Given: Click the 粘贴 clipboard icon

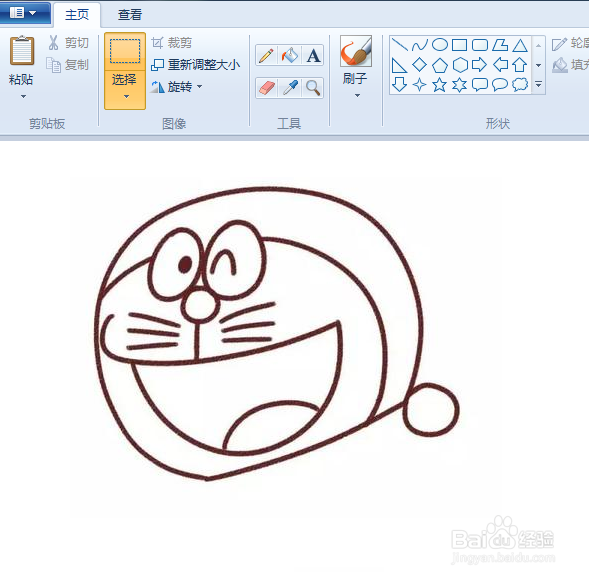Looking at the screenshot, I should click(22, 51).
